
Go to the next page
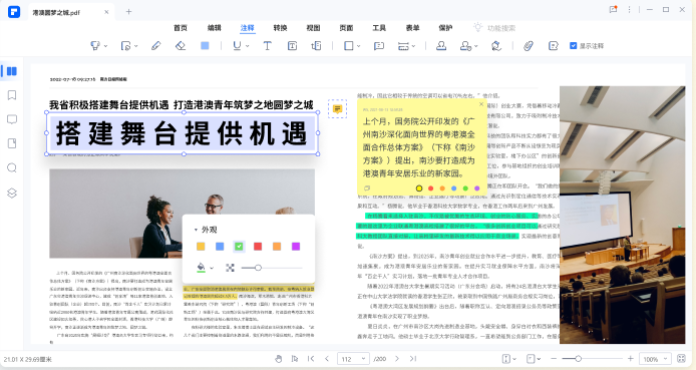397,358
